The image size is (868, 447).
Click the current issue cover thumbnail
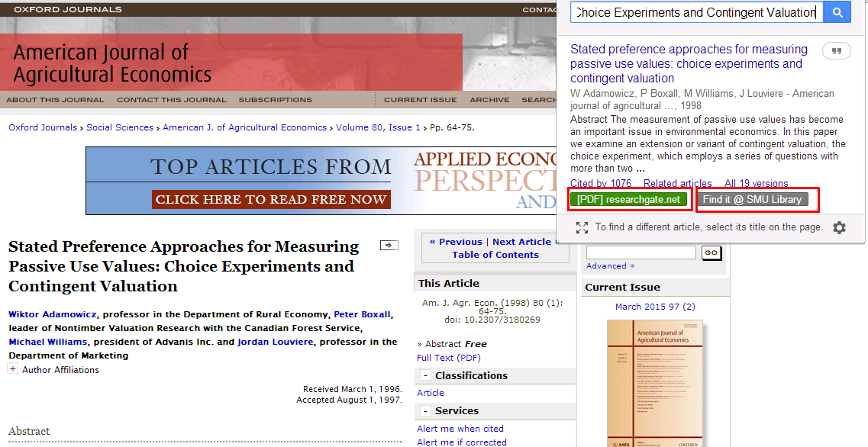[x=654, y=383]
